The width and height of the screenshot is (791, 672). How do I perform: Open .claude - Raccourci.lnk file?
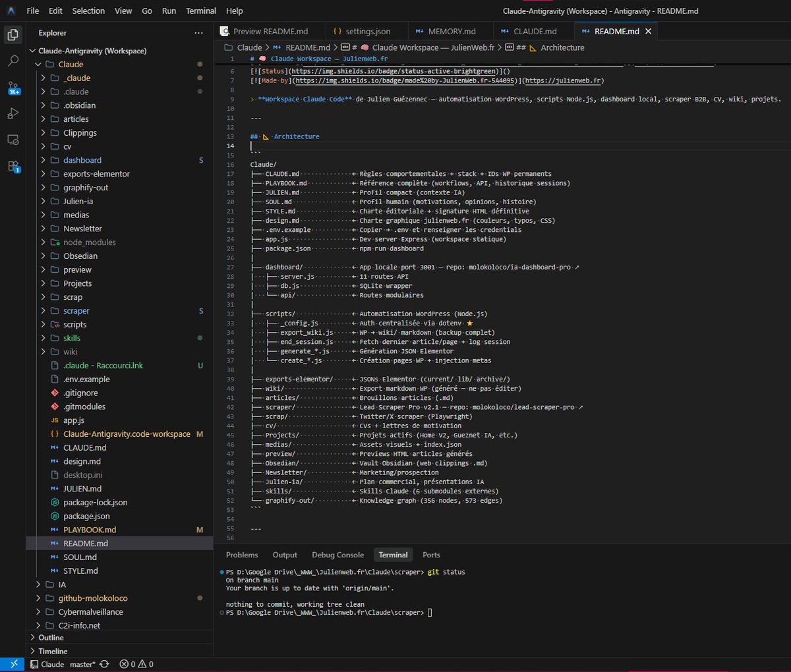(119, 366)
